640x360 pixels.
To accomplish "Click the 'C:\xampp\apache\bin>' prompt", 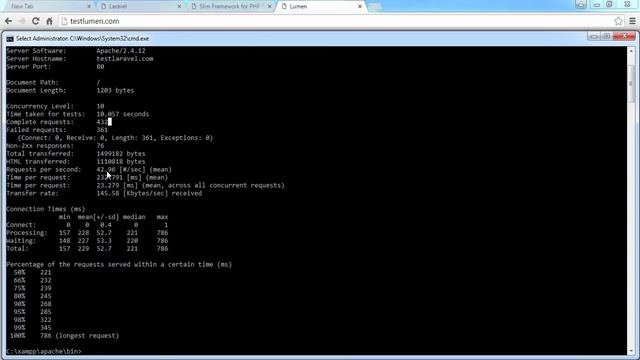I will 44,351.
